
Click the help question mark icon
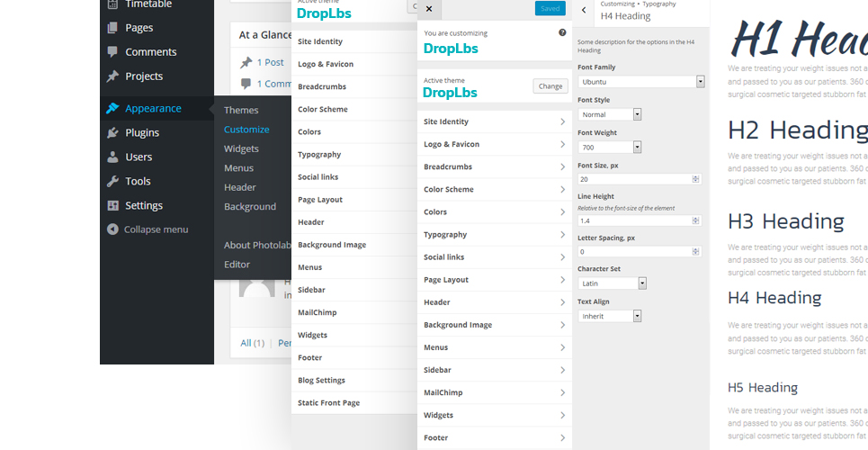click(x=562, y=32)
